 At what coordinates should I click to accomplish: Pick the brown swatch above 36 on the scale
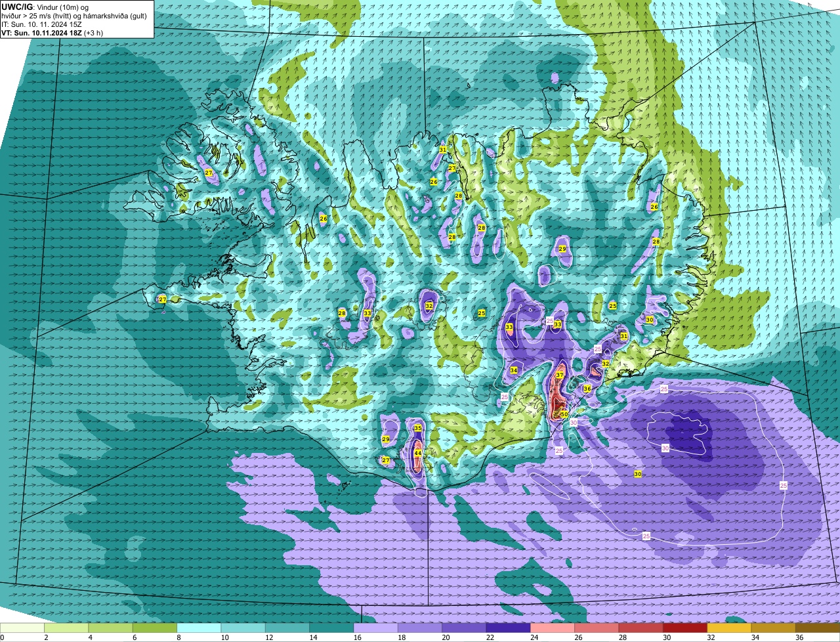(x=818, y=628)
